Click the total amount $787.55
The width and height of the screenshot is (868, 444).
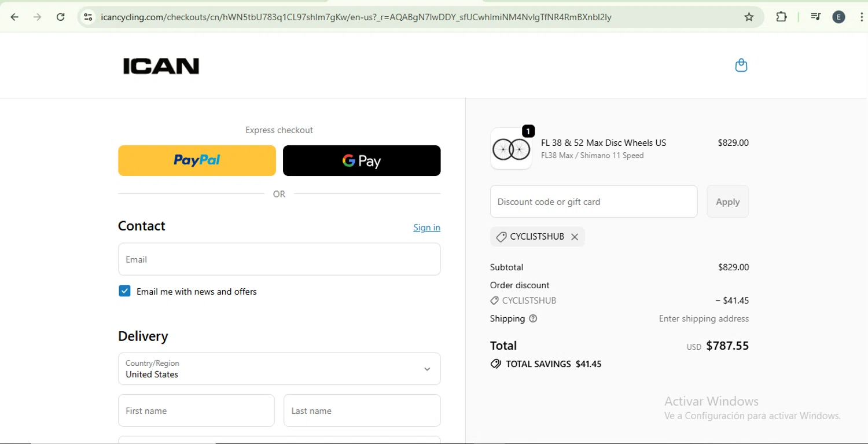click(x=727, y=346)
